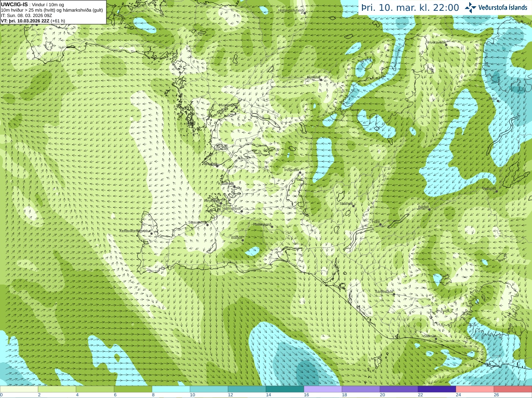Click the Þingvellir station label
This screenshot has height=398, width=532.
pyautogui.click(x=292, y=170)
